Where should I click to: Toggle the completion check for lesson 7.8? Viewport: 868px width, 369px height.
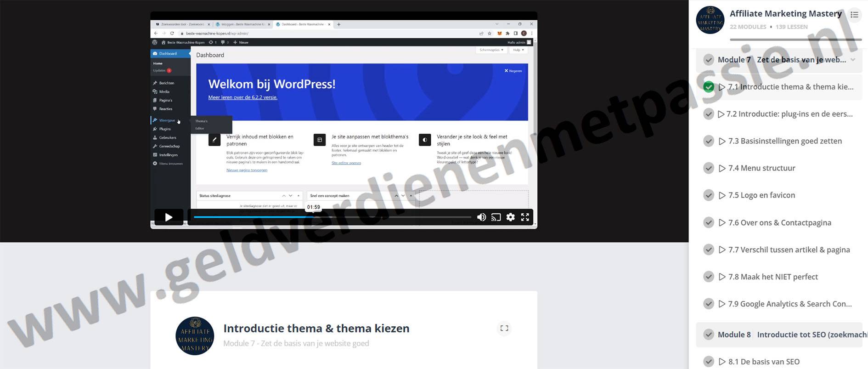click(x=709, y=277)
